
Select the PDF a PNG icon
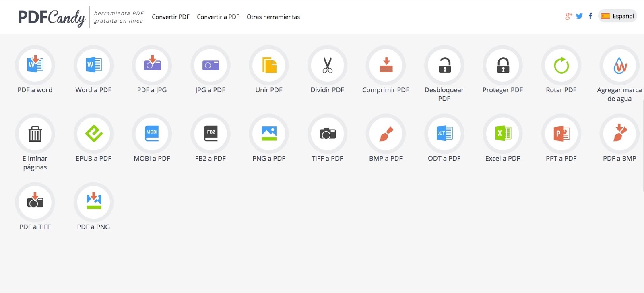click(93, 202)
